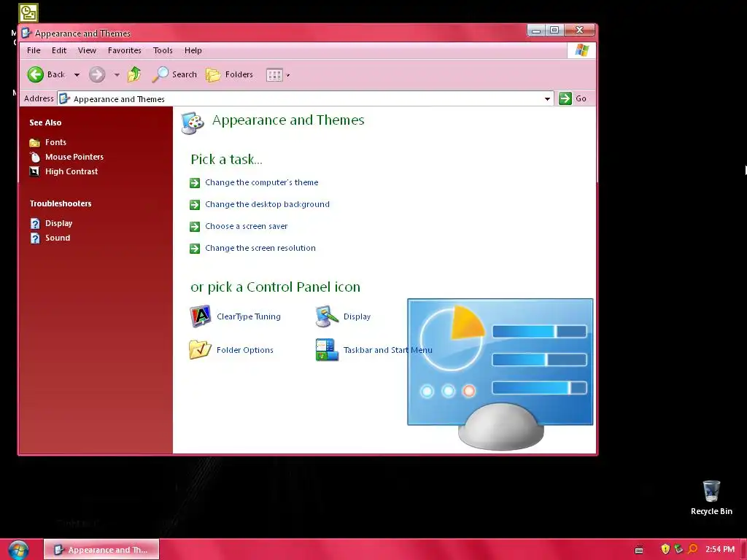747x560 pixels.
Task: Open the File menu
Action: (34, 50)
